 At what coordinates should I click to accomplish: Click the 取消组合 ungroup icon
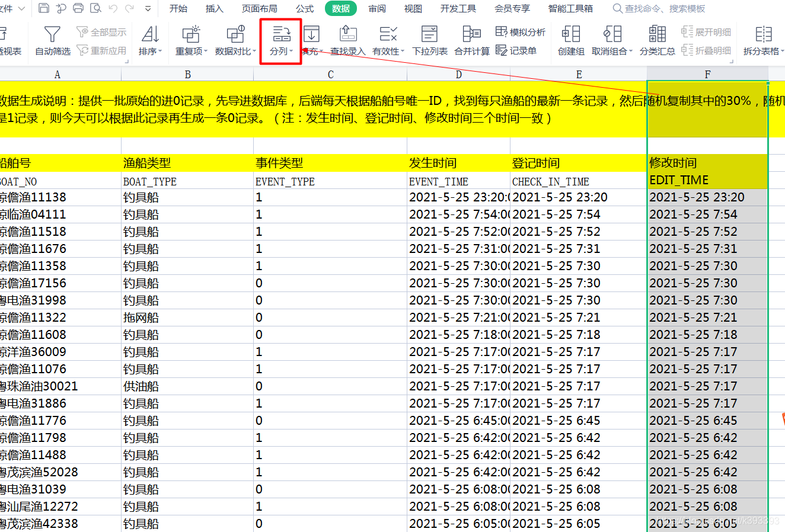click(612, 34)
